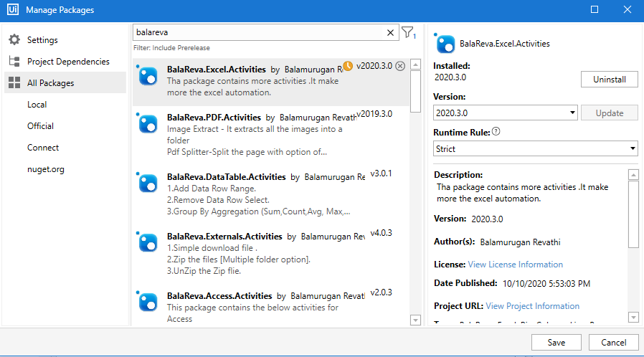Select the BalaReva.PDF.Activities package title
The image size is (644, 357).
214,118
